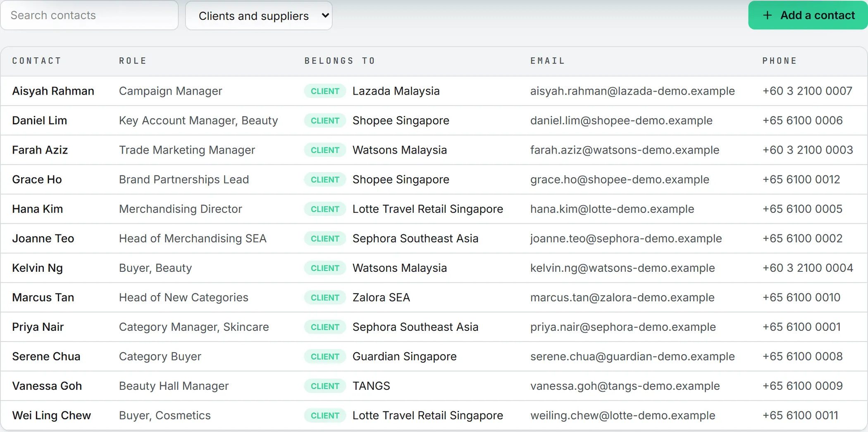Click the ROLE column header
The width and height of the screenshot is (868, 432).
click(x=133, y=61)
